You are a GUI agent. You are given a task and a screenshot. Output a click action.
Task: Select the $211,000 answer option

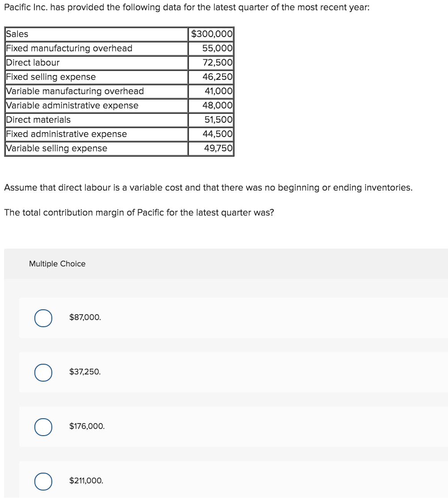(43, 481)
